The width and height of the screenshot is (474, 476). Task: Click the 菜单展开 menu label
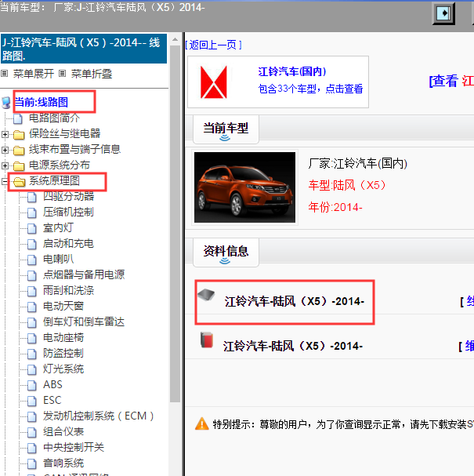pyautogui.click(x=34, y=74)
